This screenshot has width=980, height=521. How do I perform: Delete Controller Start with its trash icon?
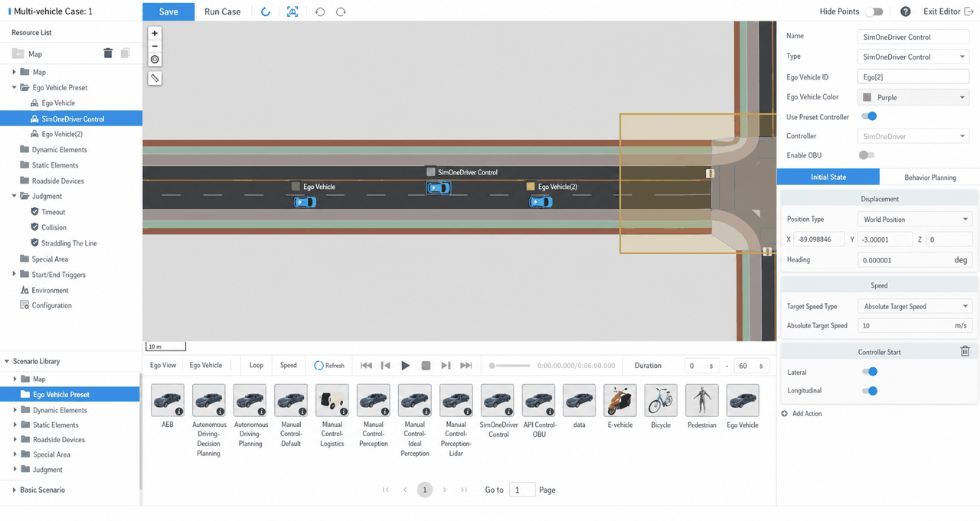965,351
